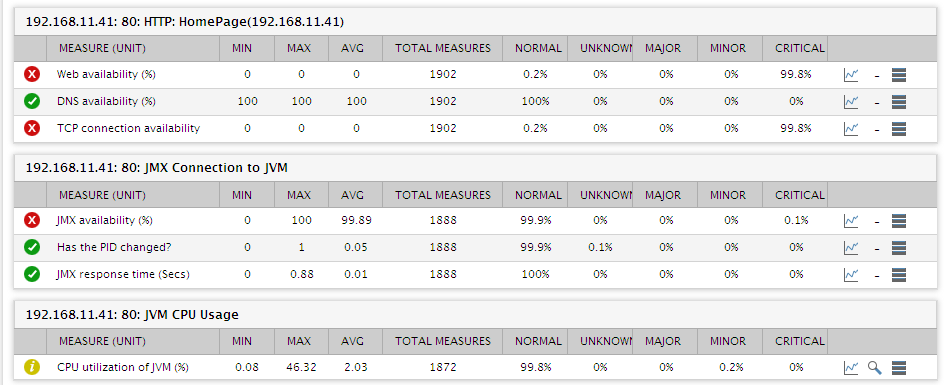Click list icon for Has the PID changed
Screen dimensions: 948x385
tap(899, 247)
